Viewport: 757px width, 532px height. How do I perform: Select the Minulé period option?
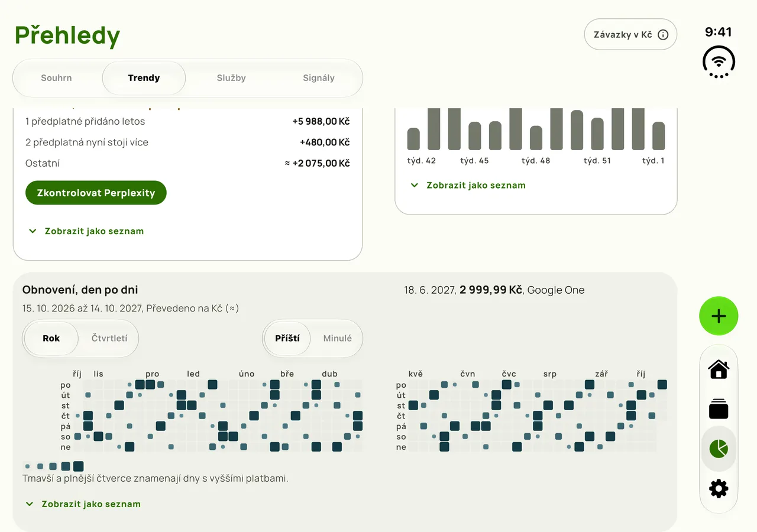[x=337, y=339]
